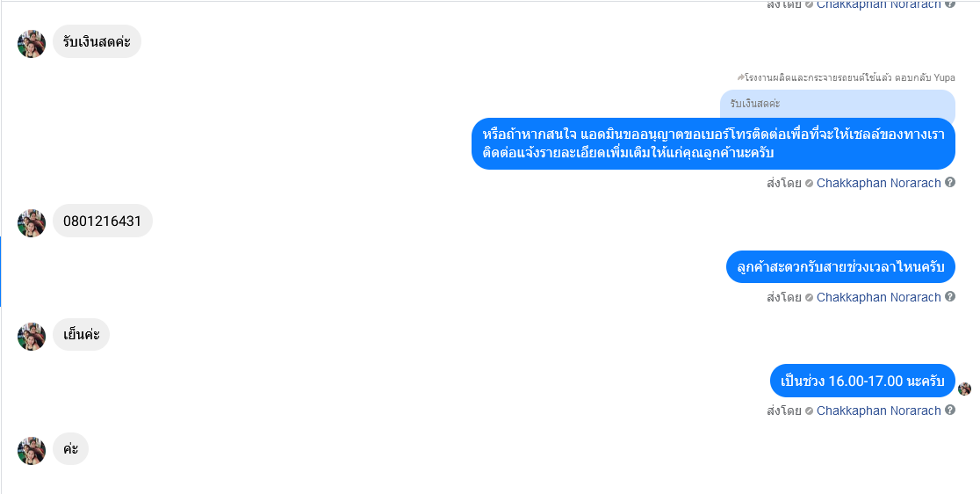The height and width of the screenshot is (494, 980).
Task: Click verified badge beside Chakkaphan under ลูกค้าสะดวกรับสาย
Action: (x=809, y=298)
